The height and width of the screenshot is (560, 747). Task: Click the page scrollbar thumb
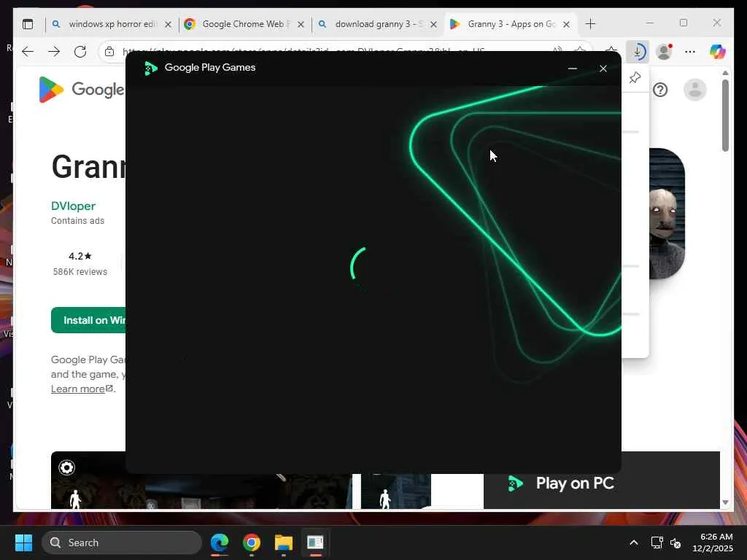[725, 116]
